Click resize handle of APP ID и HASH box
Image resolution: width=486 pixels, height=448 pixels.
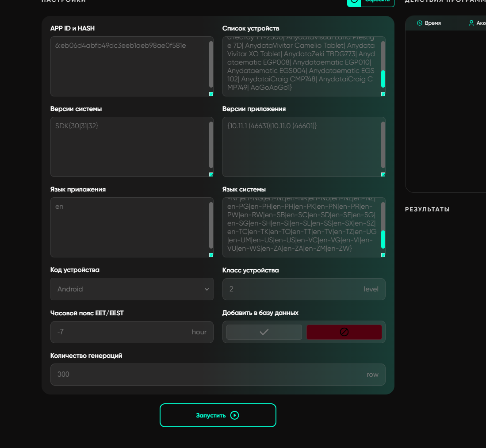[x=211, y=94]
